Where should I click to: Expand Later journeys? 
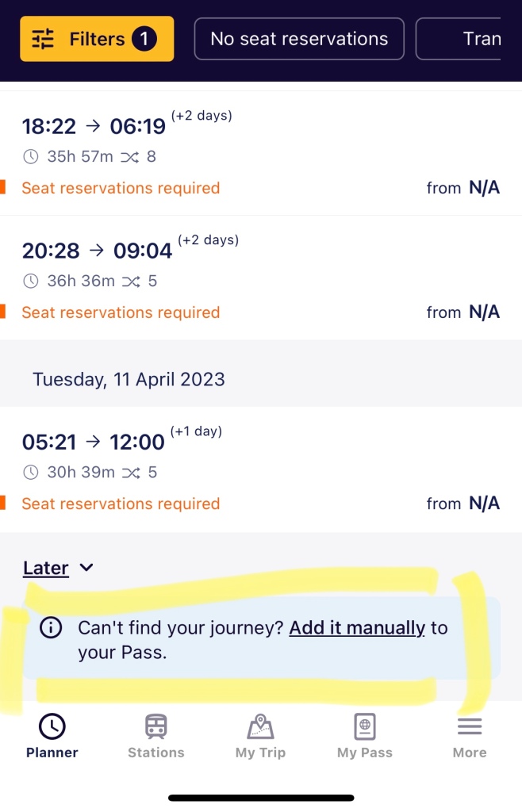pos(45,568)
